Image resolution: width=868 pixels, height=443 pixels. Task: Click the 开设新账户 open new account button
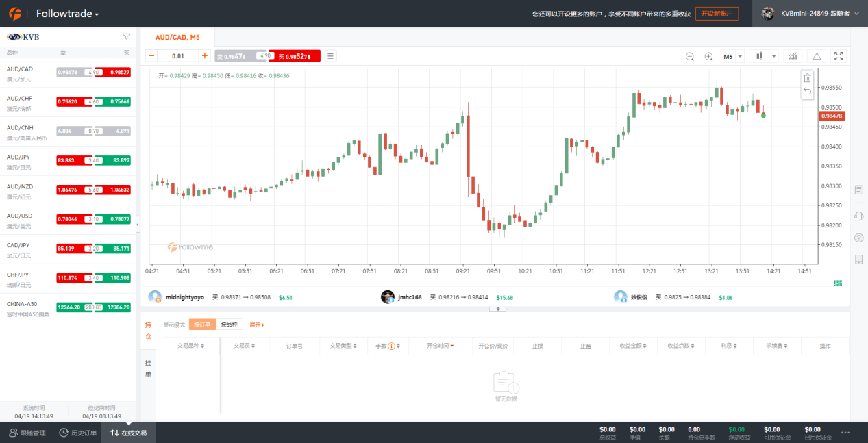(717, 14)
